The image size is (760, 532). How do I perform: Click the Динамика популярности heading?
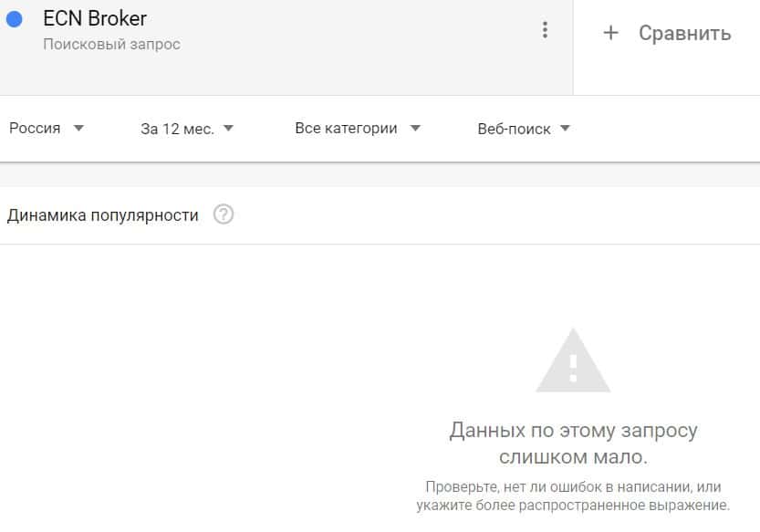pyautogui.click(x=103, y=214)
